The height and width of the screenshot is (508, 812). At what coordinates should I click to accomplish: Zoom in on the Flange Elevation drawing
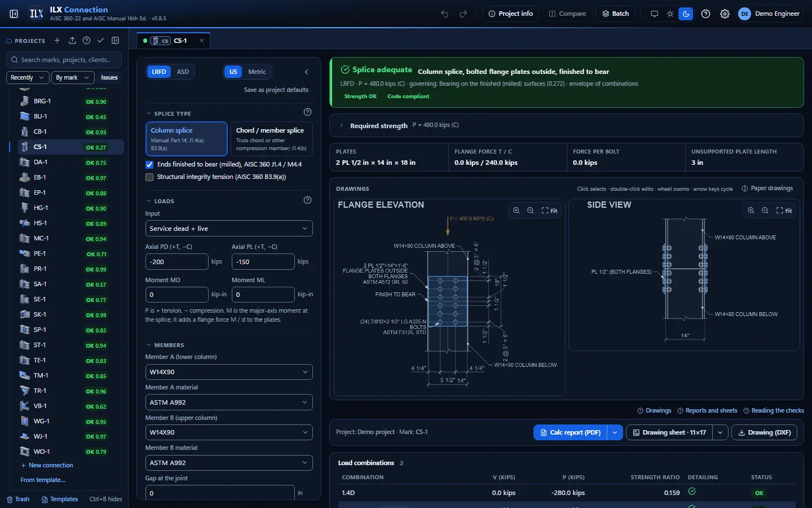pyautogui.click(x=517, y=211)
